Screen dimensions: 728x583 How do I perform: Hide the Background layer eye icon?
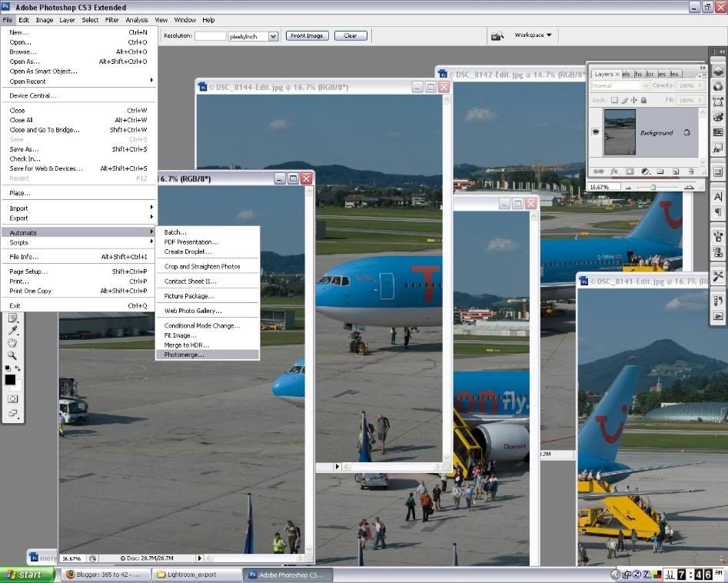pos(596,132)
